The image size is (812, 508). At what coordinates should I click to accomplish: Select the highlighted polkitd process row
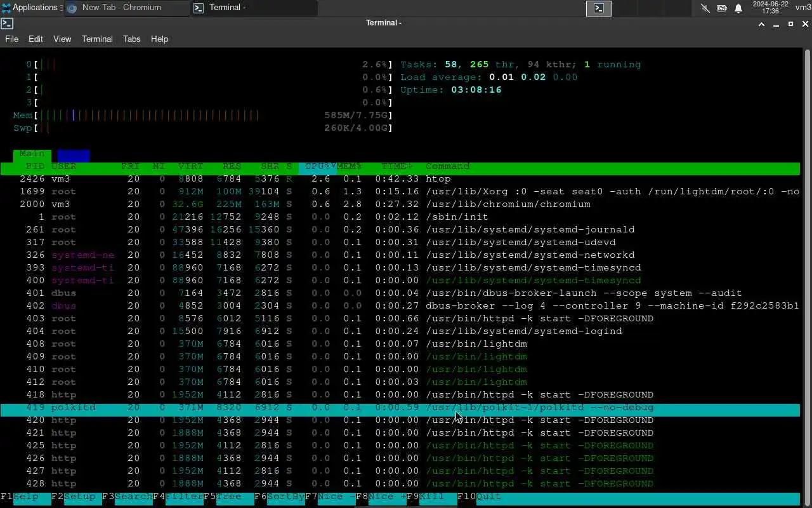[x=400, y=408]
